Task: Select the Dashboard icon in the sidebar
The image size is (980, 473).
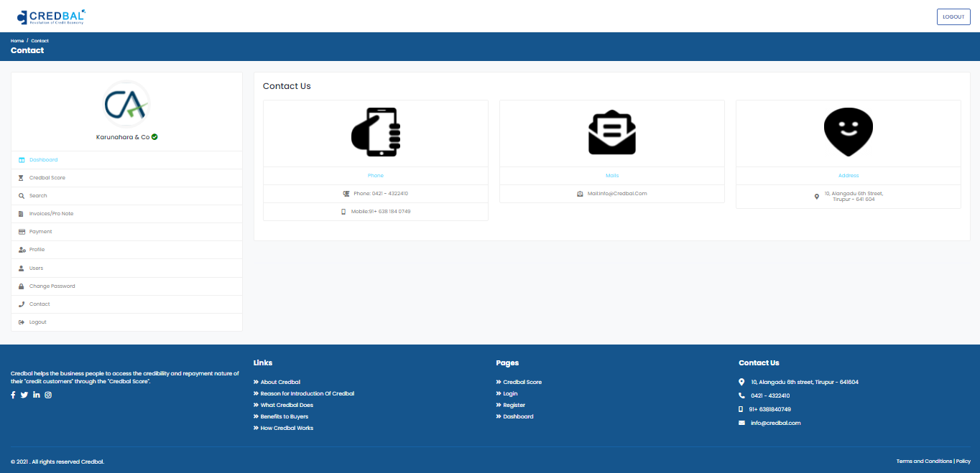Action: click(x=22, y=160)
